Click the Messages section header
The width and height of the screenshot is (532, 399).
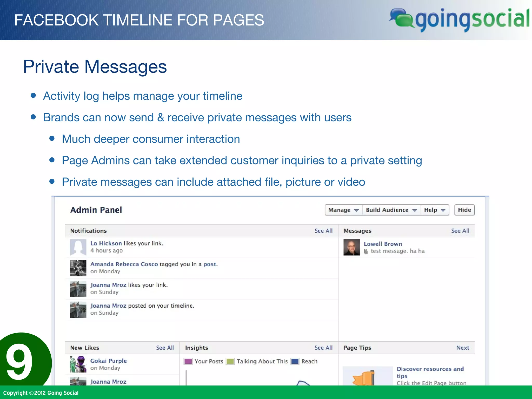[357, 231]
